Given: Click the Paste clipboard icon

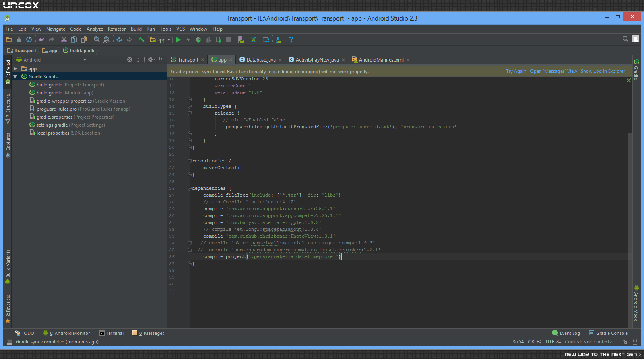Looking at the screenshot, I should point(84,39).
